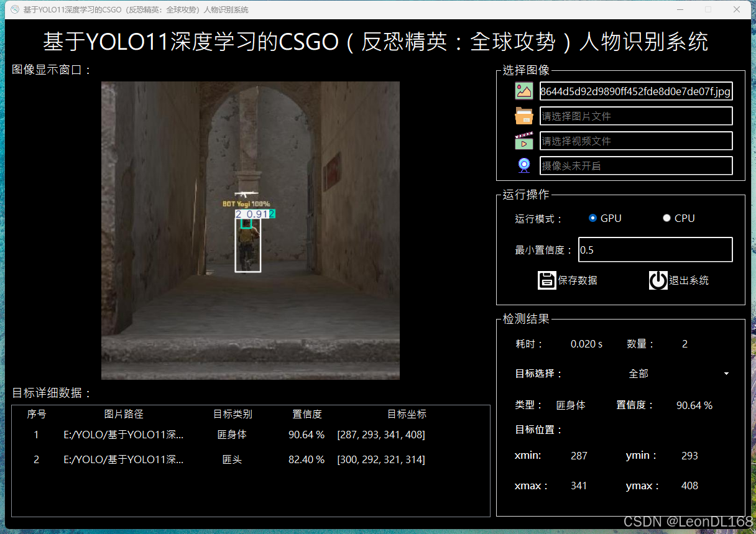Click the 图片路径 column header
Viewport: 756px width, 534px height.
coord(124,414)
